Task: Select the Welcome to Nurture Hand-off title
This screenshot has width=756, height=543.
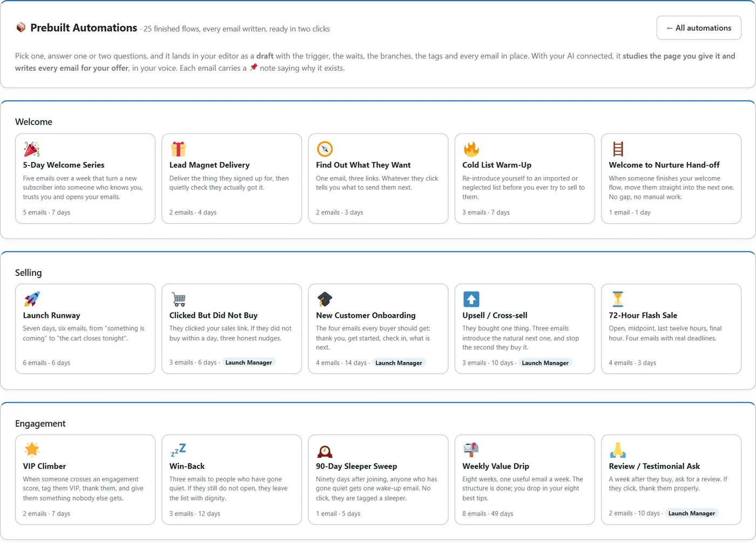Action: point(664,165)
